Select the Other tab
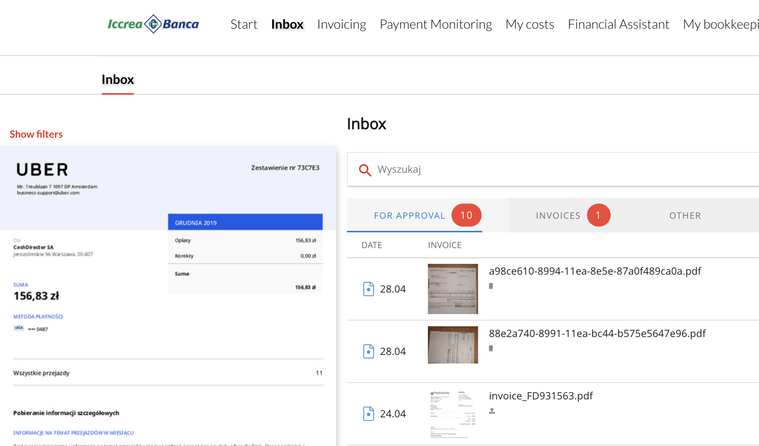The height and width of the screenshot is (446, 759). coord(685,215)
